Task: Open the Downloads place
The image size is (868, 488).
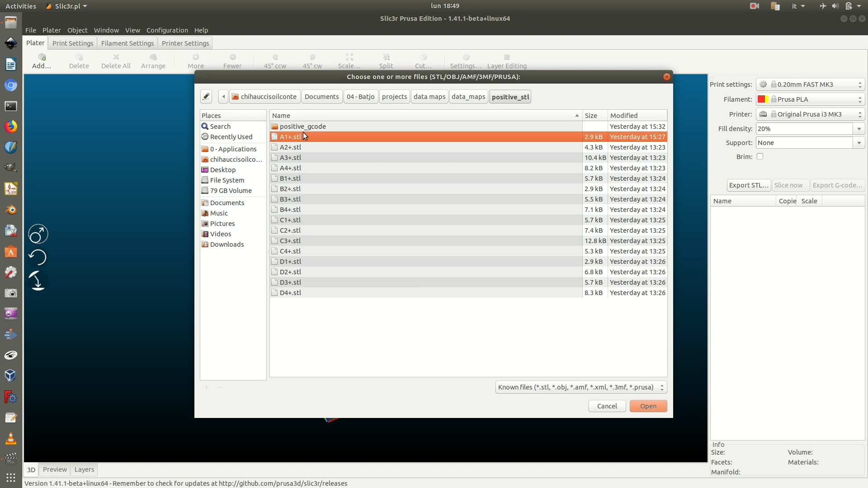Action: pos(233,244)
